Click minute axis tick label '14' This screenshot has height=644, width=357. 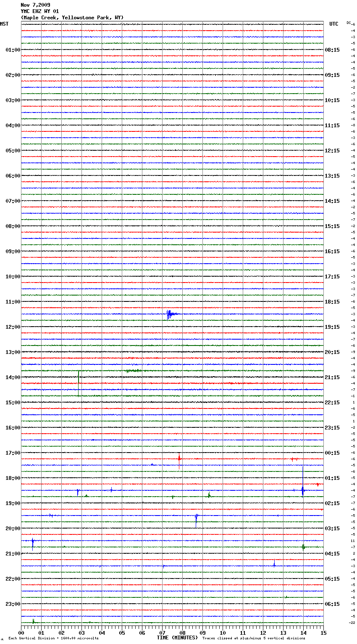(303, 633)
